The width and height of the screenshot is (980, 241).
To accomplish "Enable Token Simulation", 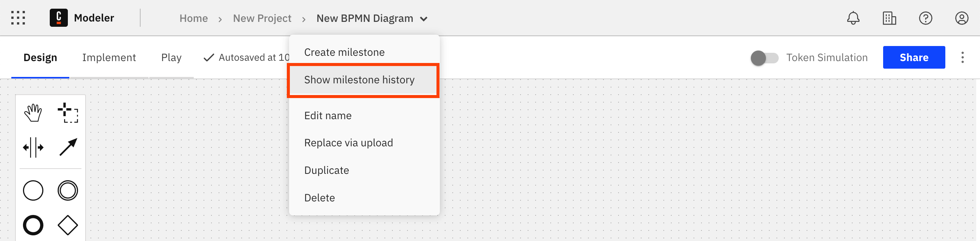I will tap(764, 57).
